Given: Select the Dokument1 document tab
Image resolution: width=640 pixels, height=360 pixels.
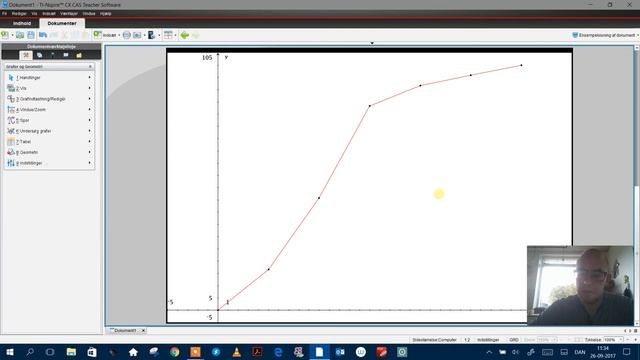Looking at the screenshot, I should pos(125,330).
